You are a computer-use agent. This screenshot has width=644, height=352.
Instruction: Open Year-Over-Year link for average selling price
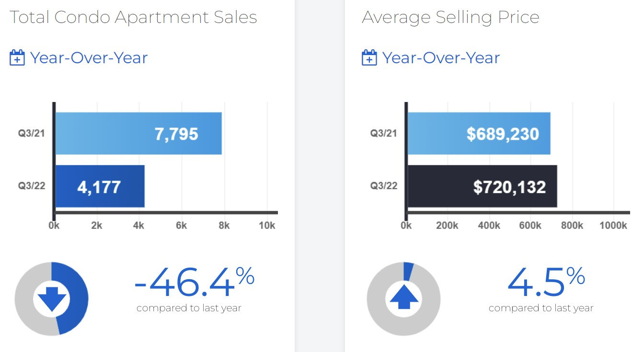(x=441, y=58)
